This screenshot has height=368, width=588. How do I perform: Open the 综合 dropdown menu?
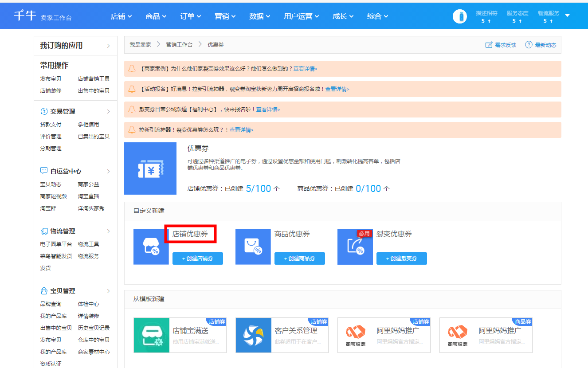click(x=378, y=16)
